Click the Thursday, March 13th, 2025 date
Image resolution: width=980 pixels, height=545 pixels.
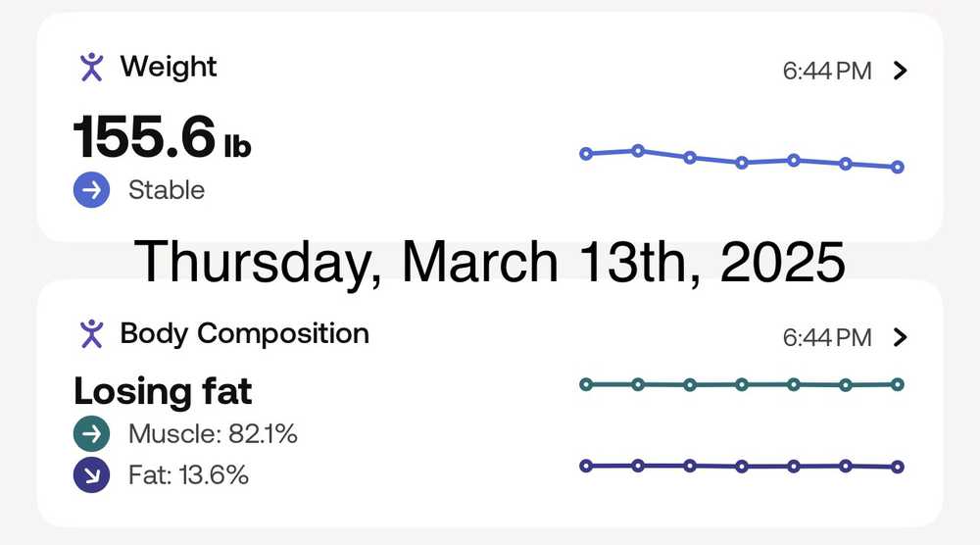point(490,262)
